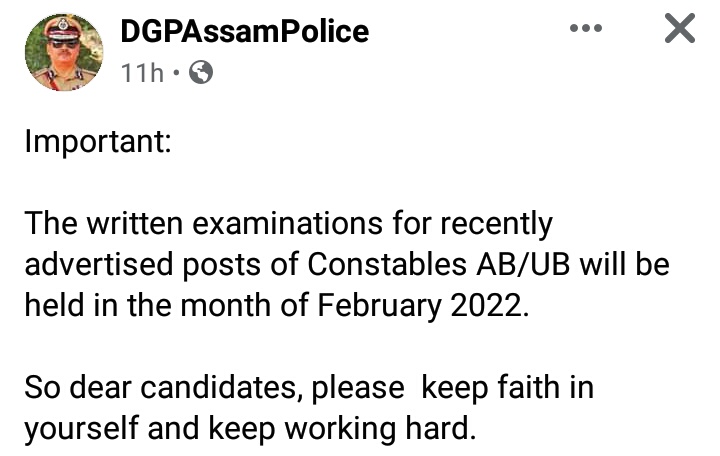This screenshot has height=456, width=720.
Task: Click the Important: heading text
Action: 98,142
